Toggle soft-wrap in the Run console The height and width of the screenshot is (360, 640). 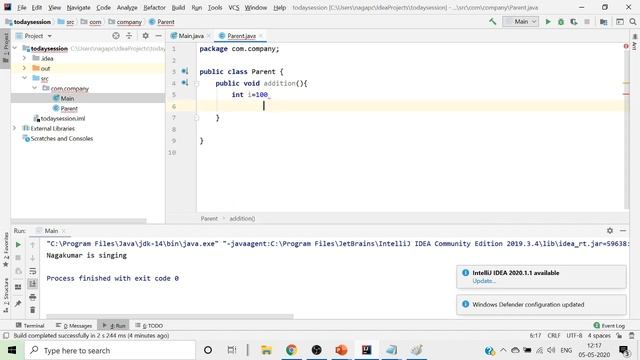(x=33, y=271)
